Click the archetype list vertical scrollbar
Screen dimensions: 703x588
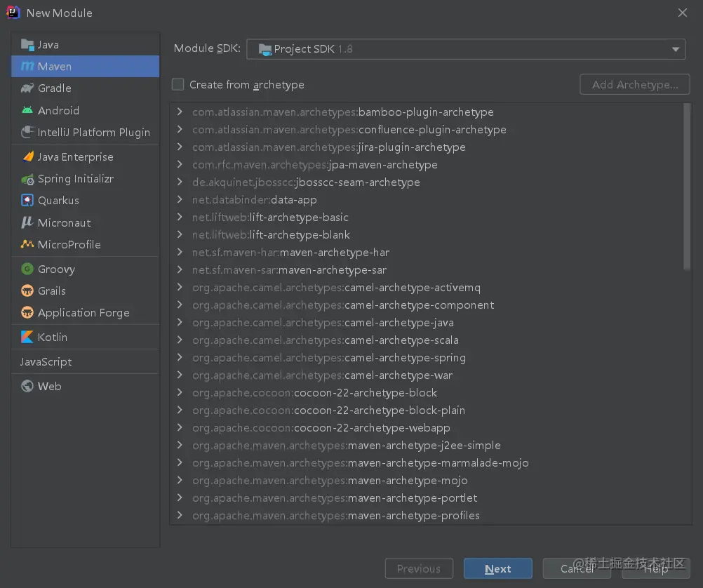pyautogui.click(x=686, y=187)
